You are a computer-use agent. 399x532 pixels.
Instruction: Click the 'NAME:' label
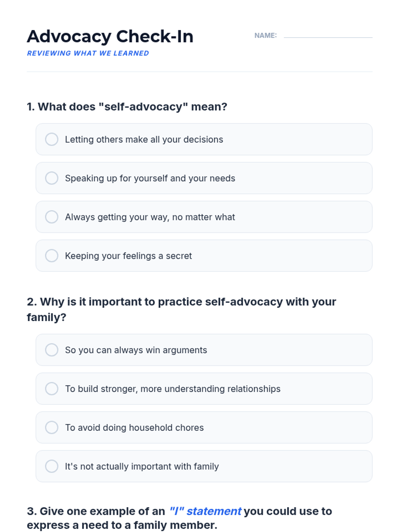[x=265, y=36]
